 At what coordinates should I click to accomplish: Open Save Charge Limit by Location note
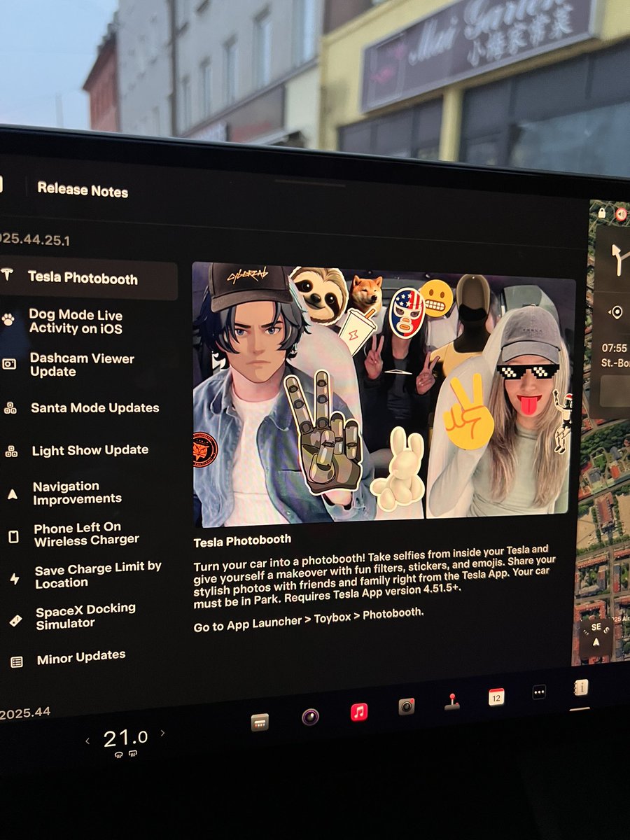coord(97,575)
